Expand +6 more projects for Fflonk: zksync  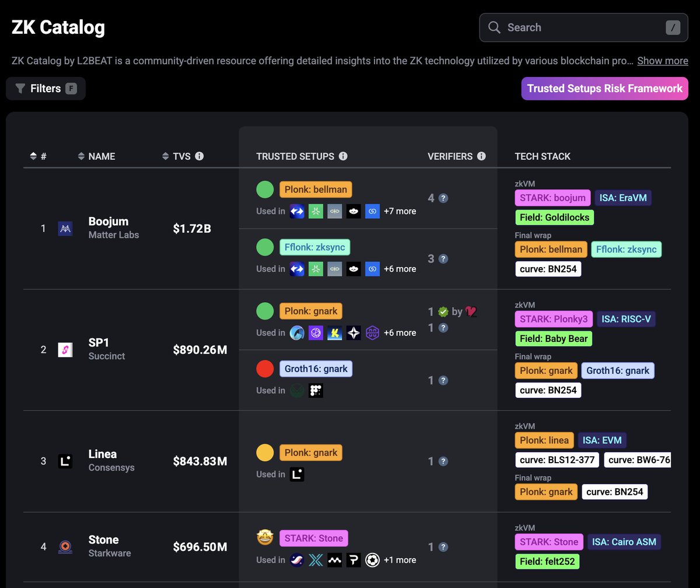400,269
